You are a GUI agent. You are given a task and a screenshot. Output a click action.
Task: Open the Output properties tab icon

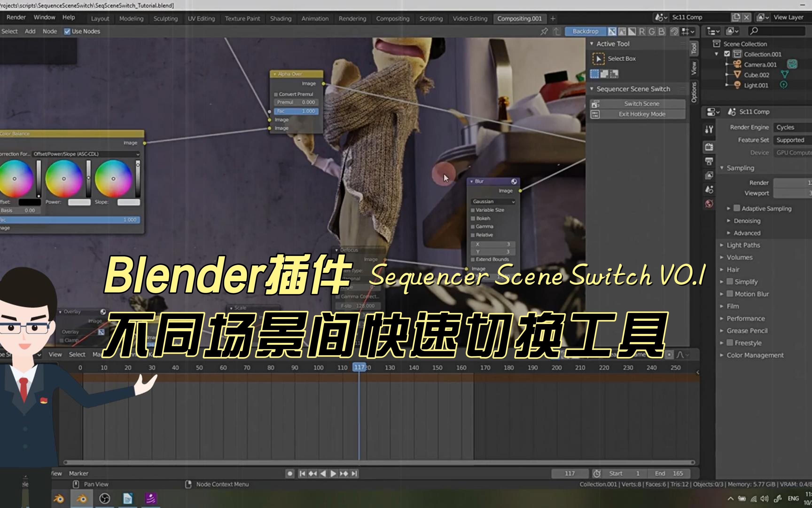[x=709, y=161]
